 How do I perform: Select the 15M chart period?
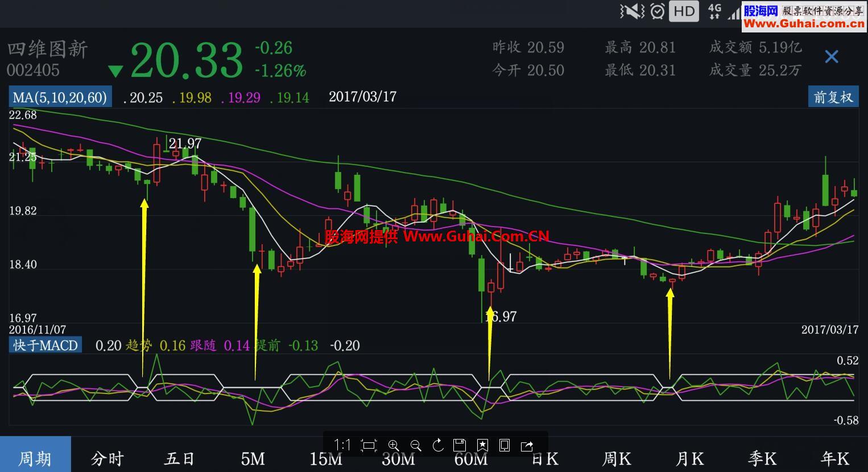pyautogui.click(x=325, y=458)
